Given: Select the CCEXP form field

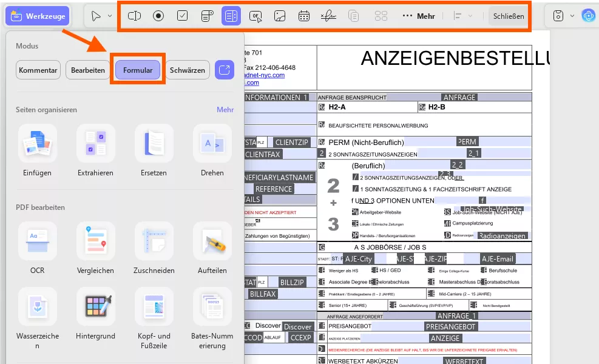Looking at the screenshot, I should (300, 338).
